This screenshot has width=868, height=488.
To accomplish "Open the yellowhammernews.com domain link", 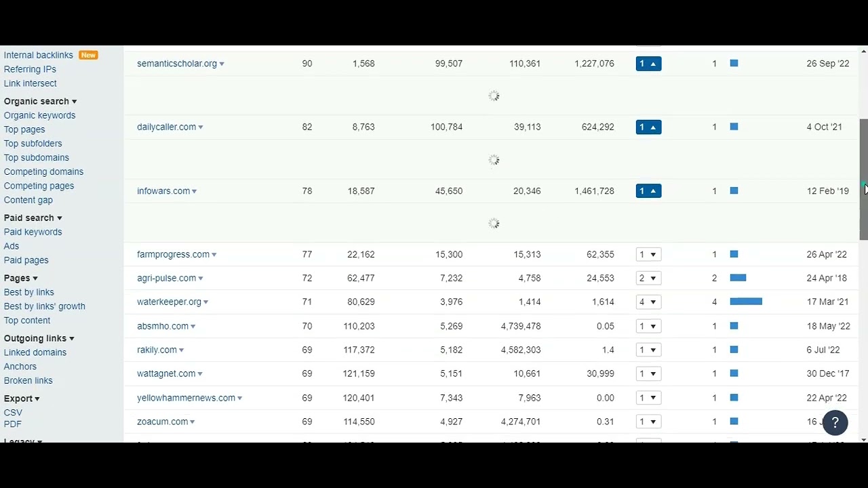I will (x=186, y=398).
